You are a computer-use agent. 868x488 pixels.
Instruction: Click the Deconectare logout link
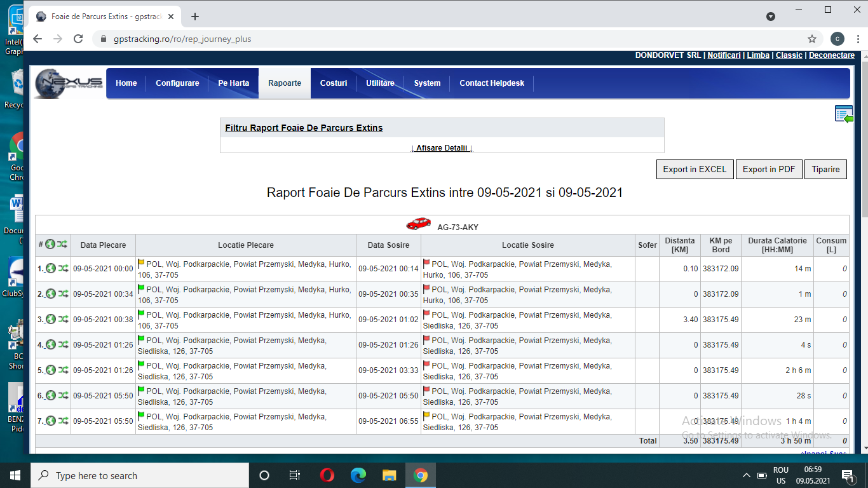pos(831,55)
